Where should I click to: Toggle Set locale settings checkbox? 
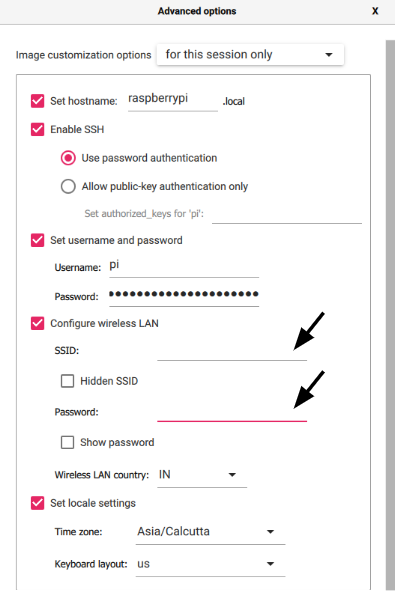tap(37, 503)
